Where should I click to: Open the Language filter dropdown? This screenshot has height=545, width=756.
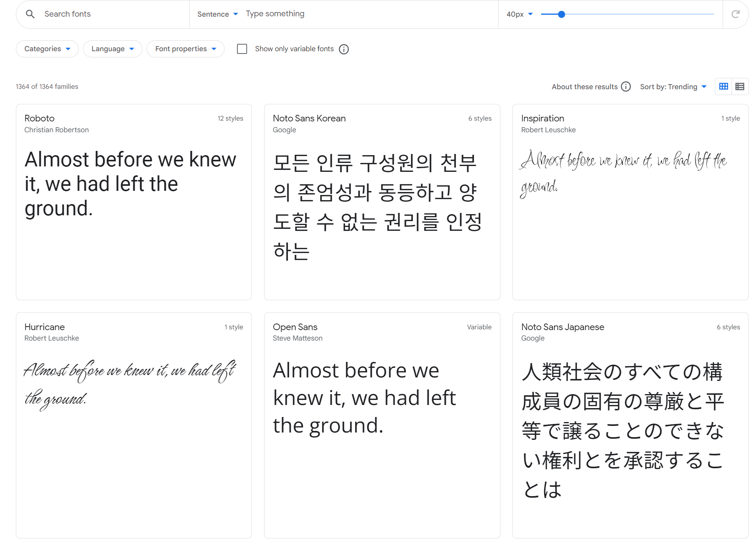tap(112, 49)
